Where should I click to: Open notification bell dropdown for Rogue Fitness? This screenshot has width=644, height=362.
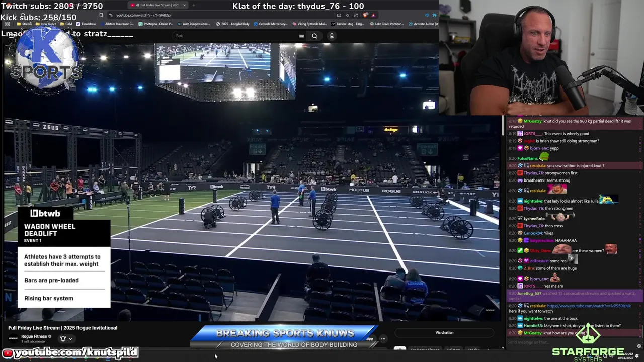[66, 339]
